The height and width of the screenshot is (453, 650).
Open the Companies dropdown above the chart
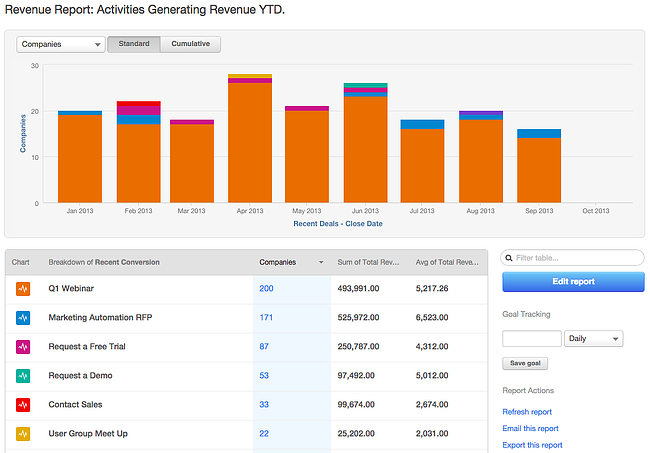point(61,44)
